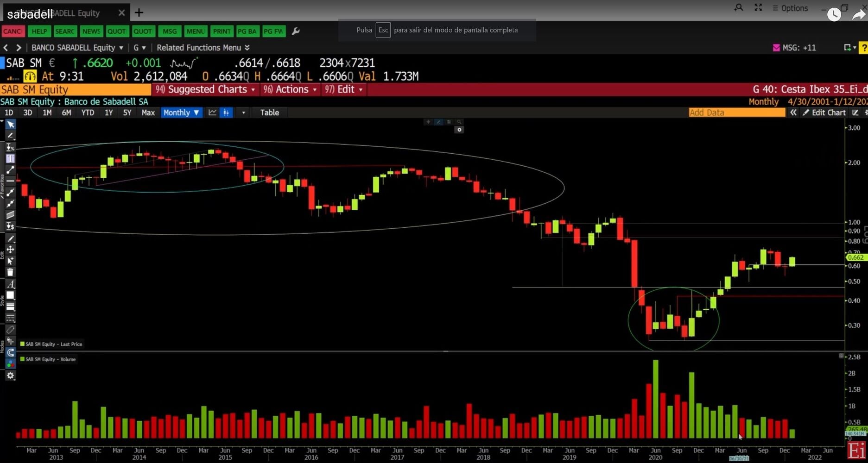Select the 6M time range
The height and width of the screenshot is (463, 868).
click(66, 113)
